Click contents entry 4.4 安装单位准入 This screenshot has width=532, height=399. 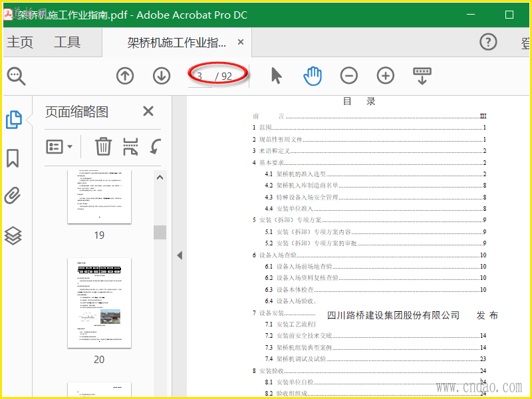pyautogui.click(x=376, y=209)
